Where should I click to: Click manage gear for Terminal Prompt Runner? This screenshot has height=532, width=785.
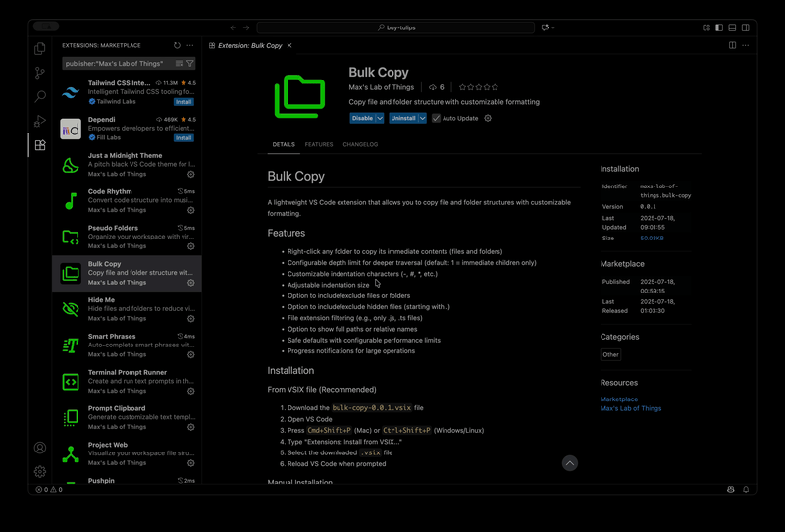tap(190, 391)
